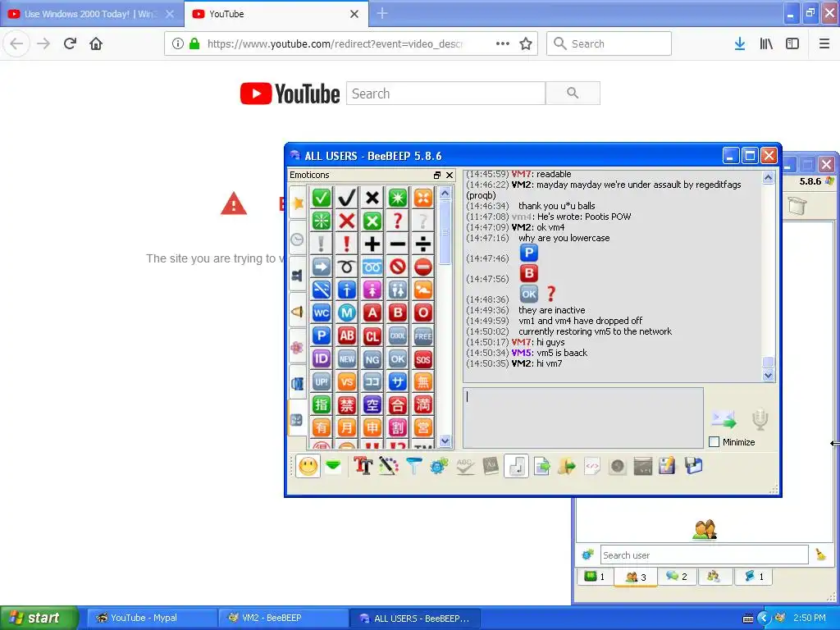Image resolution: width=840 pixels, height=630 pixels.
Task: Open the favorites star emoticon tab
Action: point(297,203)
